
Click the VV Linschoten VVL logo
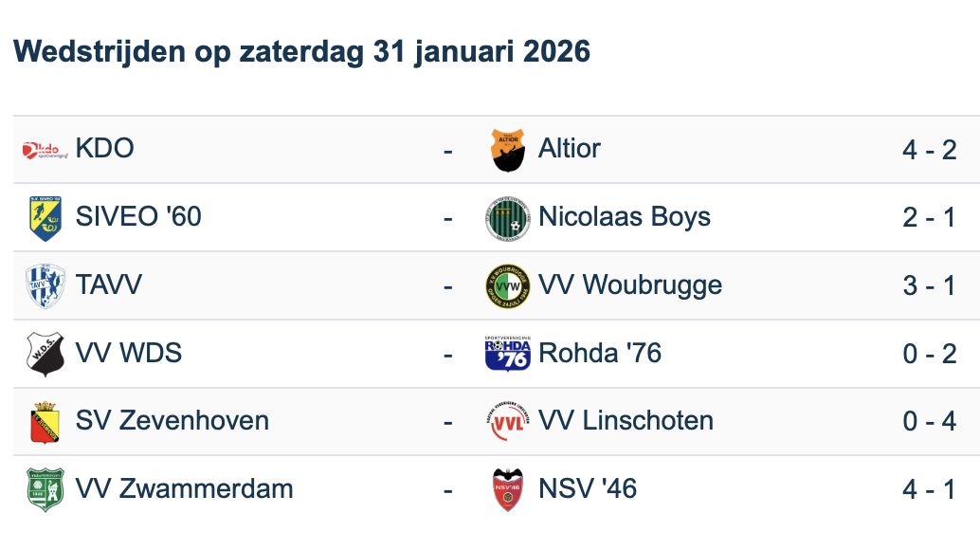click(508, 422)
